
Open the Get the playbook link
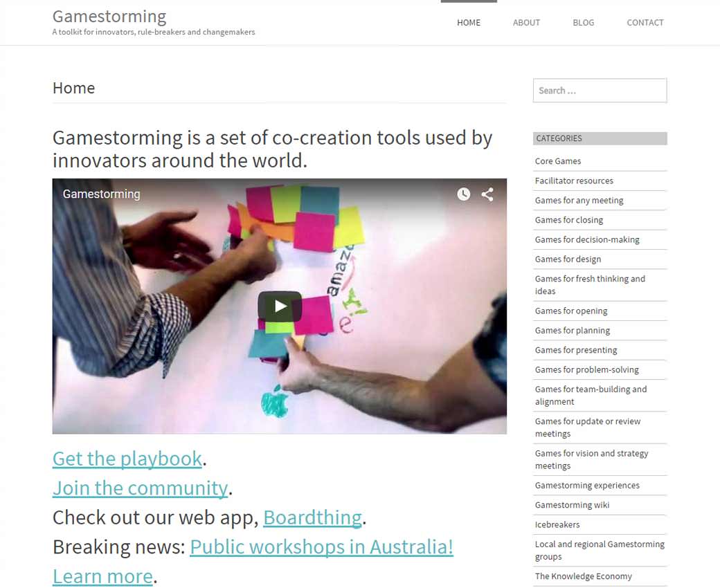[127, 459]
